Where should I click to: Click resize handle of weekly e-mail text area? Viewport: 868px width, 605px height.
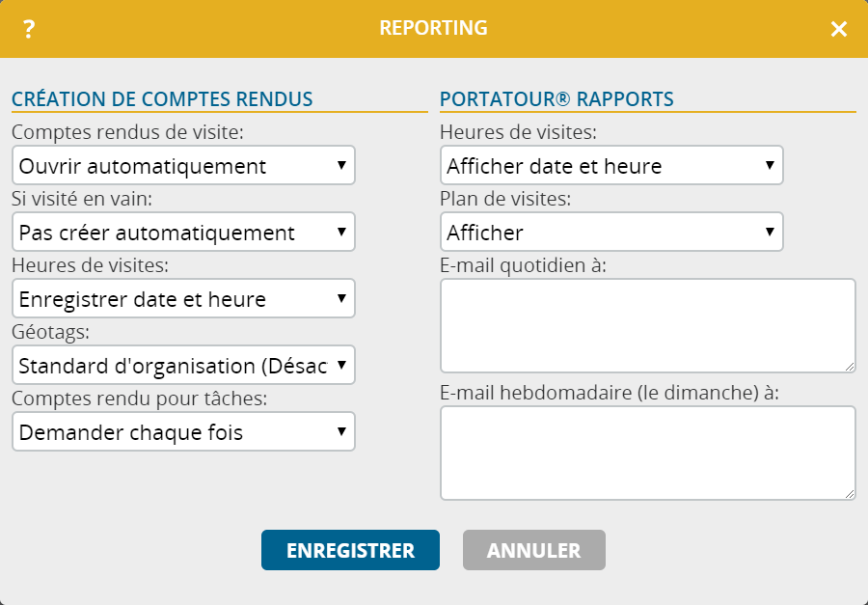(x=850, y=494)
